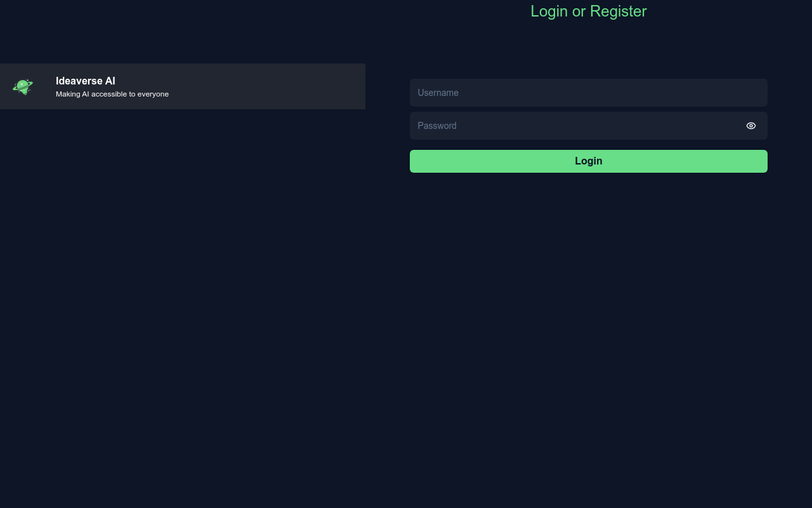812x508 pixels.
Task: Focus the Username input field
Action: click(589, 93)
